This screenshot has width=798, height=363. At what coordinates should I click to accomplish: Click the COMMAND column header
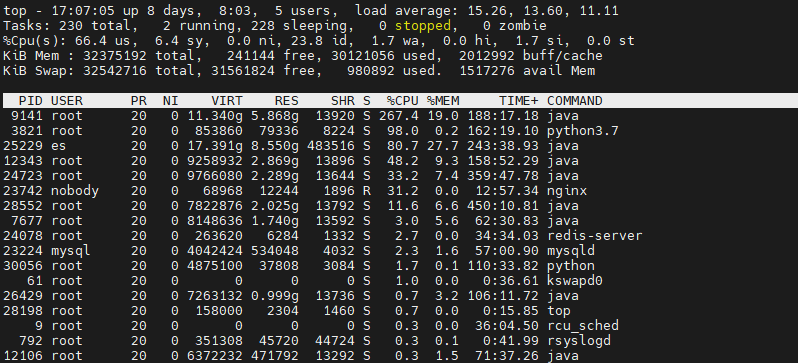point(575,101)
